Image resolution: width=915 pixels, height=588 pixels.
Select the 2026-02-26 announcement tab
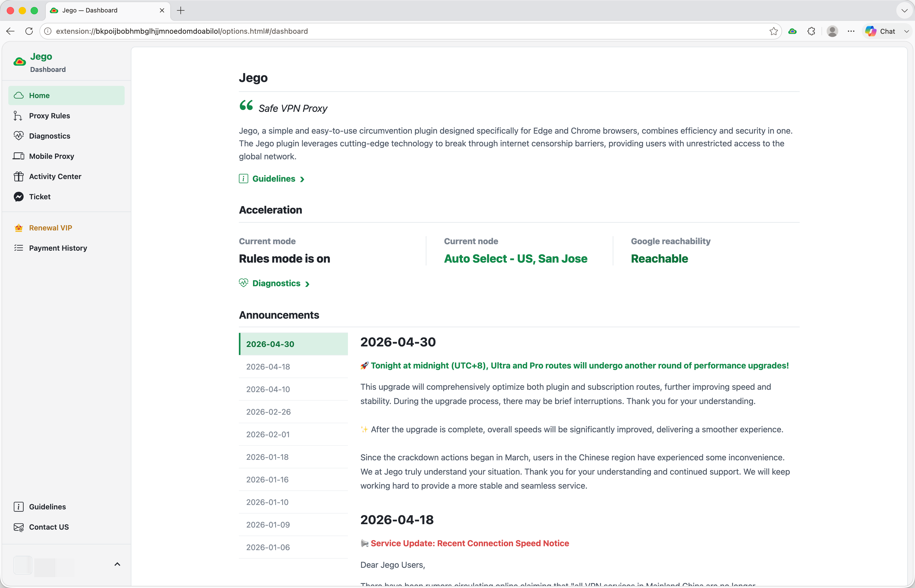(293, 412)
